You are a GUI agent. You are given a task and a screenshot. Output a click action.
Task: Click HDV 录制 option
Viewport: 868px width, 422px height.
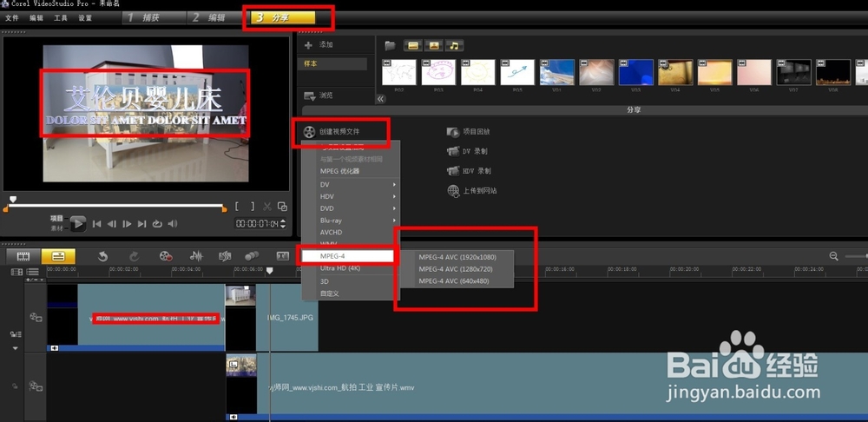[x=470, y=170]
